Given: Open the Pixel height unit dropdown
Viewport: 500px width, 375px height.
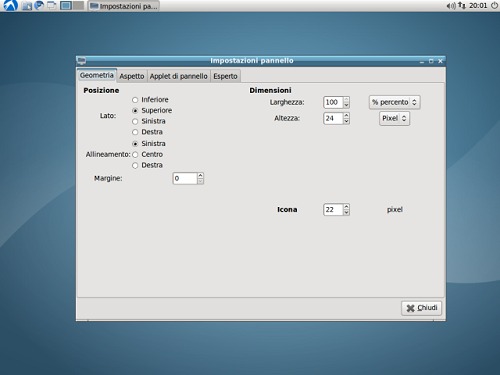Looking at the screenshot, I should (394, 118).
